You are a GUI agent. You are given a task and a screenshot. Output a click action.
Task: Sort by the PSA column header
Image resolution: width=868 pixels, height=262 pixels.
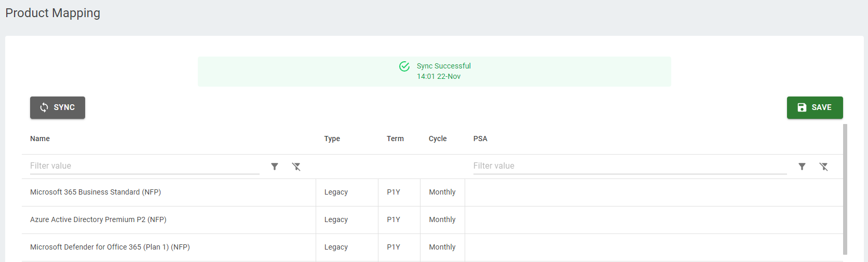(x=480, y=139)
